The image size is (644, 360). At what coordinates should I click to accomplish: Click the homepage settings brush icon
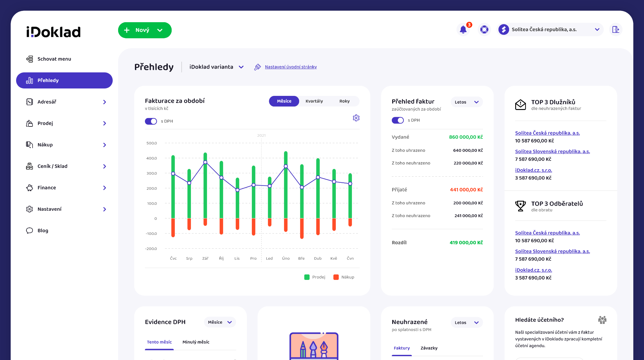[257, 67]
